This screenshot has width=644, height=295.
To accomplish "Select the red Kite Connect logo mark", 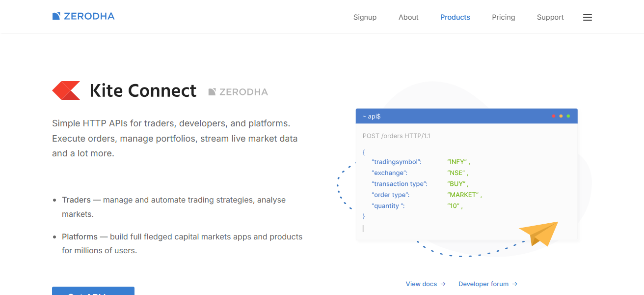I will [x=66, y=90].
